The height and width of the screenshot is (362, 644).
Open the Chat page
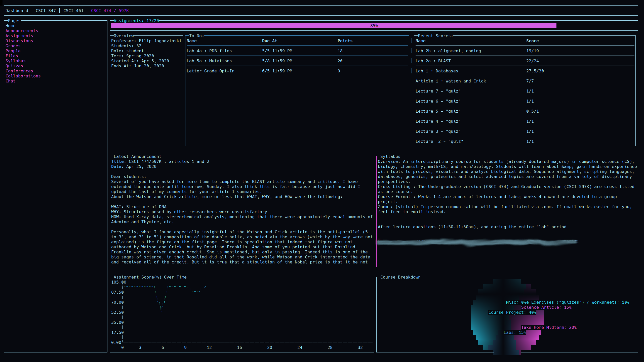pos(10,81)
